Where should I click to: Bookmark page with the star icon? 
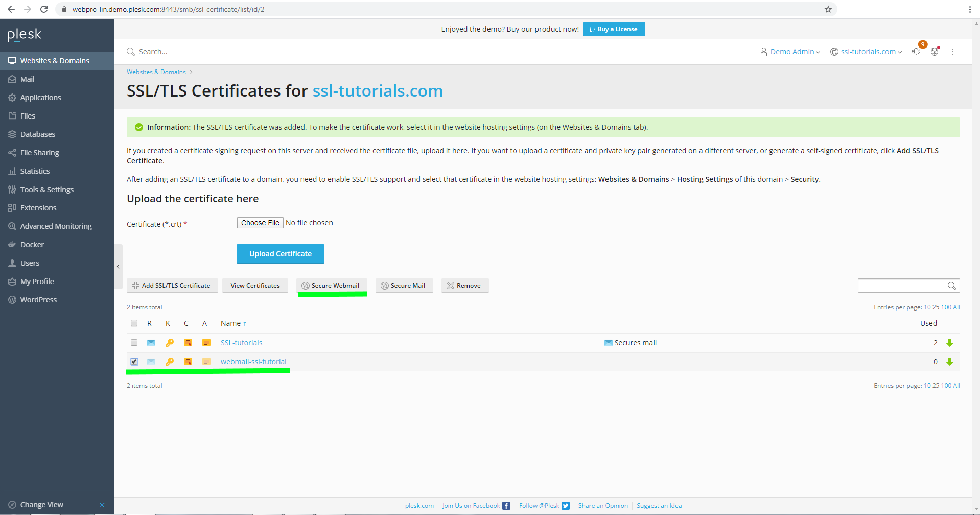(828, 9)
